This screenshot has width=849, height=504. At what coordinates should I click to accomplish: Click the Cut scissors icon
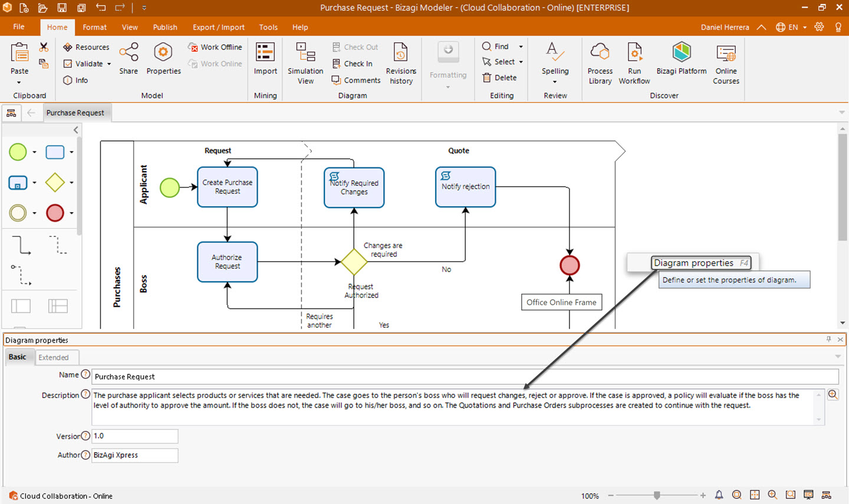click(x=44, y=47)
